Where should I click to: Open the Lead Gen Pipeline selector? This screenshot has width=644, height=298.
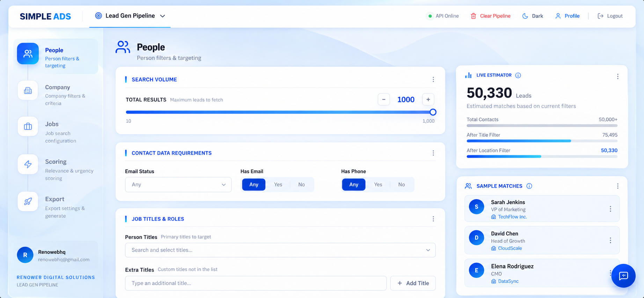pyautogui.click(x=130, y=16)
